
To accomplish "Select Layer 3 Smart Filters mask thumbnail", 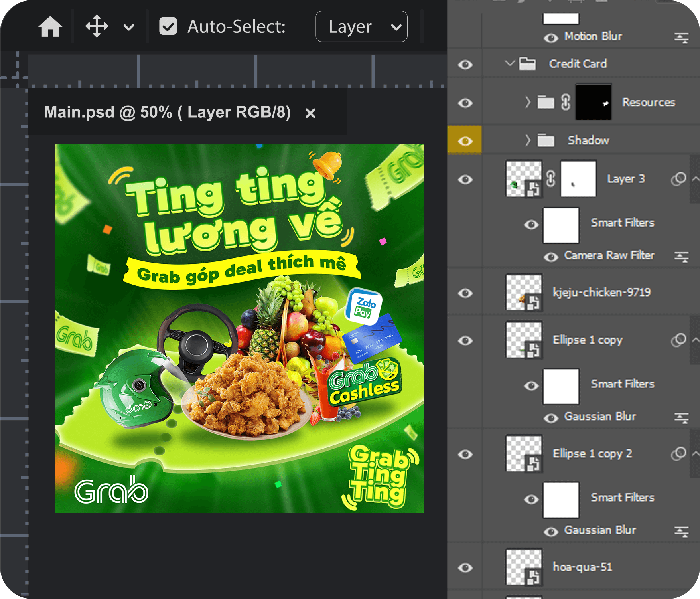I will [561, 225].
